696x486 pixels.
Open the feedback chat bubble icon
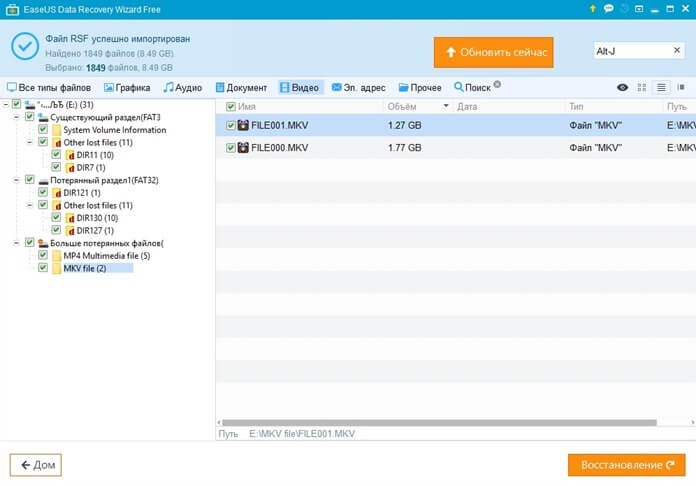[609, 8]
